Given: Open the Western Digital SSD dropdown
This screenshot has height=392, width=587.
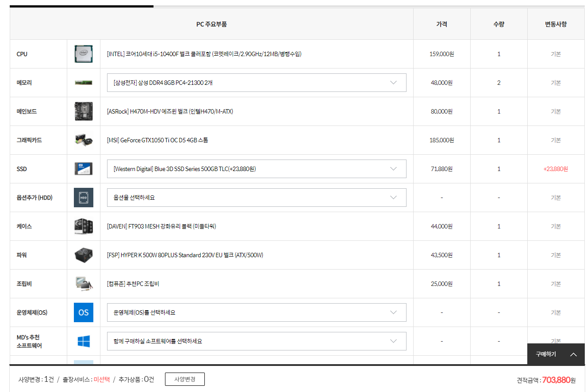Looking at the screenshot, I should point(257,169).
